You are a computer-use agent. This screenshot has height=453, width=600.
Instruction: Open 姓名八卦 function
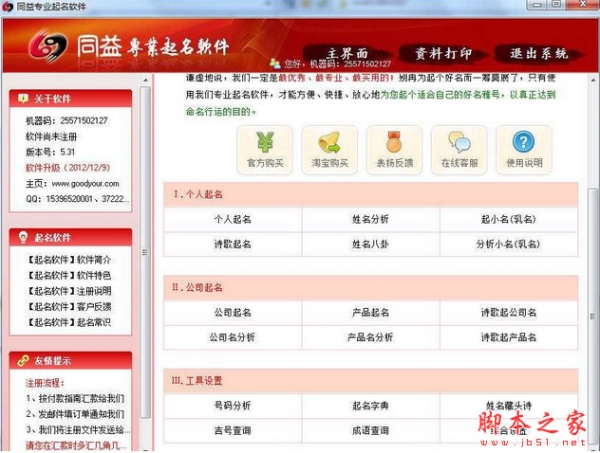tap(370, 244)
